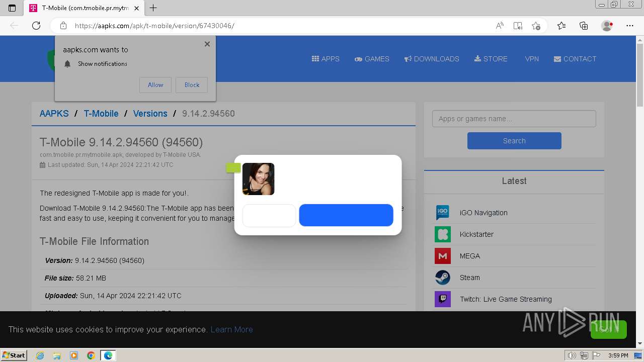
Task: Open the Steam link
Action: (470, 278)
